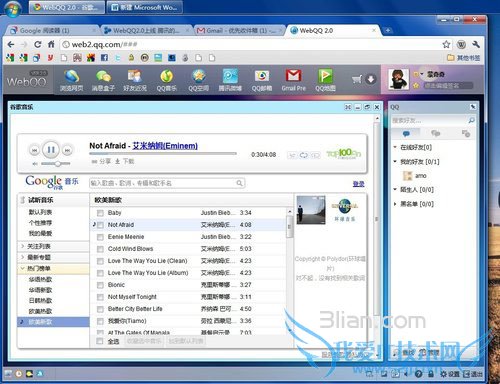The width and height of the screenshot is (500, 384).
Task: Check the box for Cold Wind Blows
Action: pyautogui.click(x=100, y=249)
